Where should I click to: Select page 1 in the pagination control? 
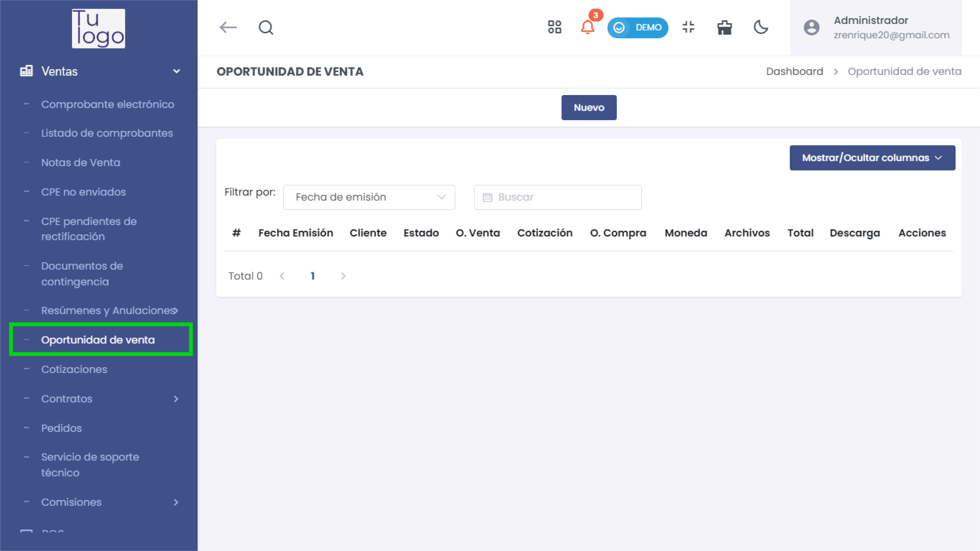313,276
